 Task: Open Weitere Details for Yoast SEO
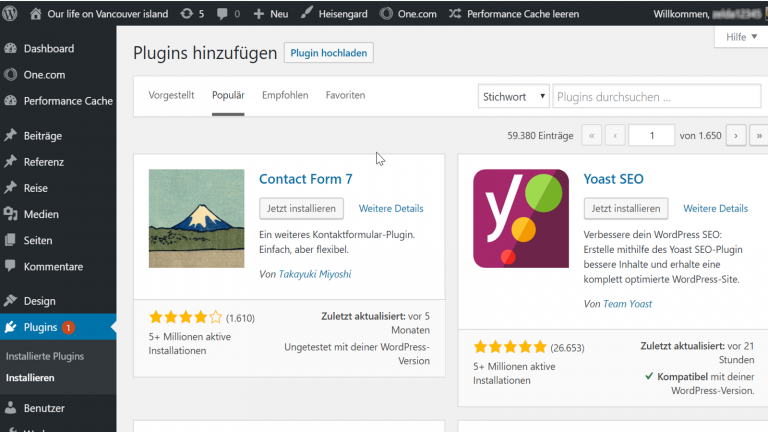point(715,208)
